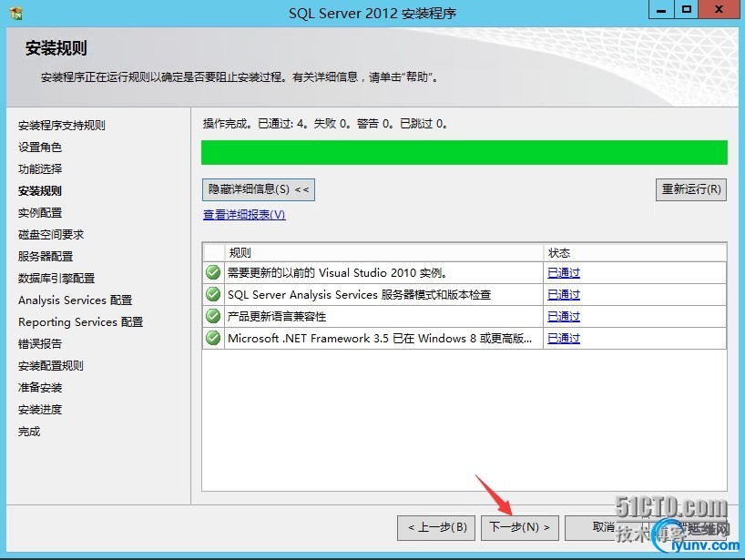Select the 安装进度 step in sidebar
Image resolution: width=745 pixels, height=560 pixels.
(40, 410)
